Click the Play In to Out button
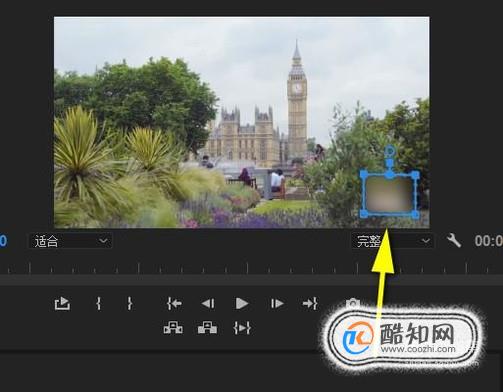The height and width of the screenshot is (392, 503). pyautogui.click(x=242, y=328)
